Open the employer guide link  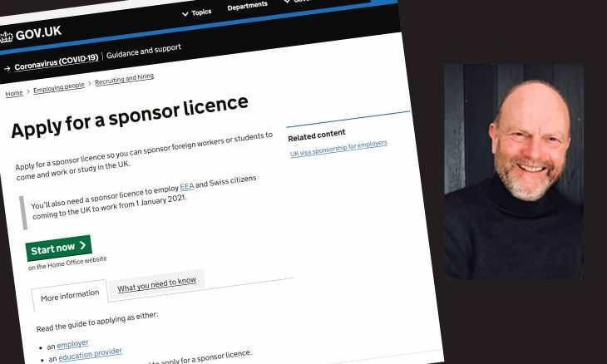pos(72,344)
